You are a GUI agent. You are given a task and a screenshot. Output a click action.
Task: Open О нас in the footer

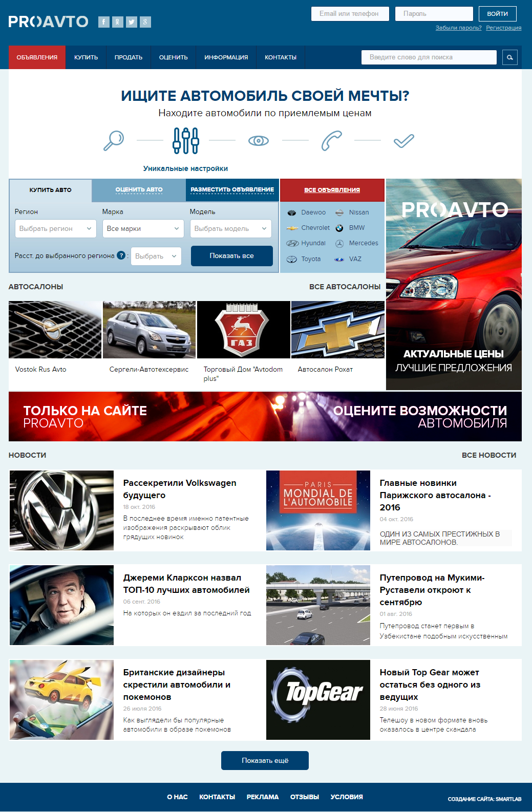click(x=177, y=797)
